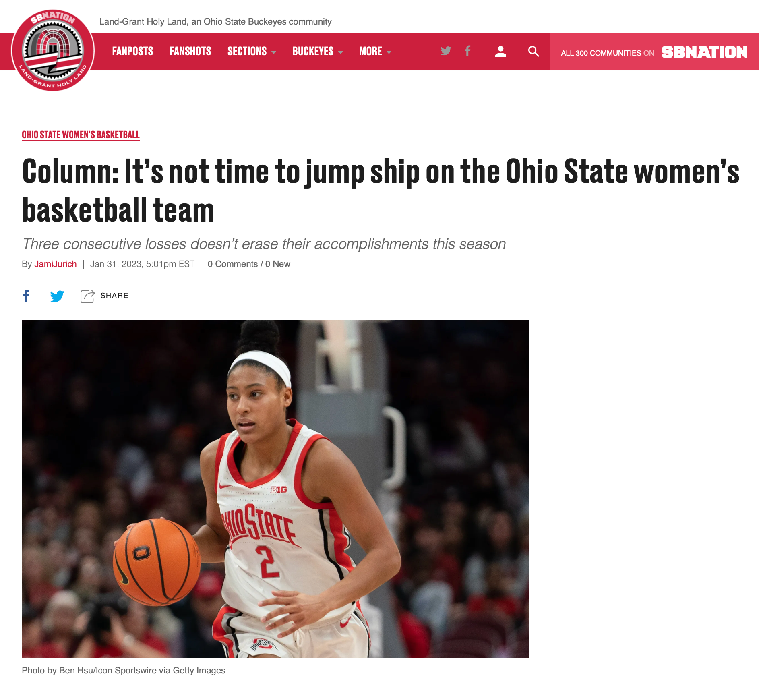Expand the Buckeyes dropdown menu
This screenshot has width=759, height=700.
(318, 51)
